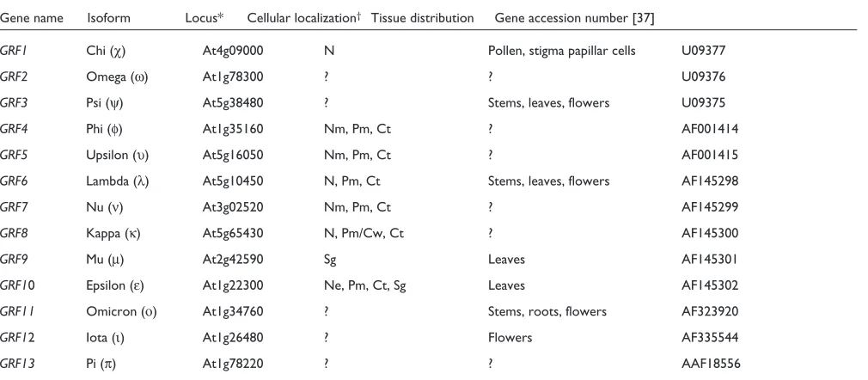Click the Gene name column header
Screen dimensions: 868x380
click(x=31, y=18)
